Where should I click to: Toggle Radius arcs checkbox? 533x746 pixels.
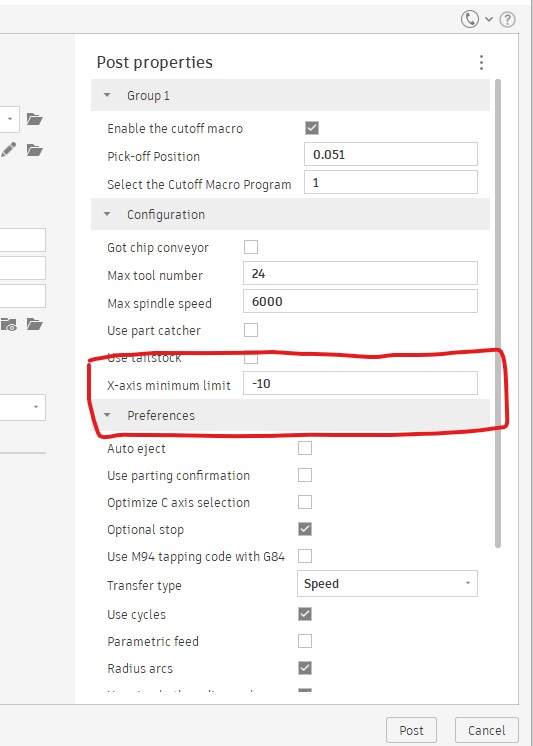click(x=305, y=668)
